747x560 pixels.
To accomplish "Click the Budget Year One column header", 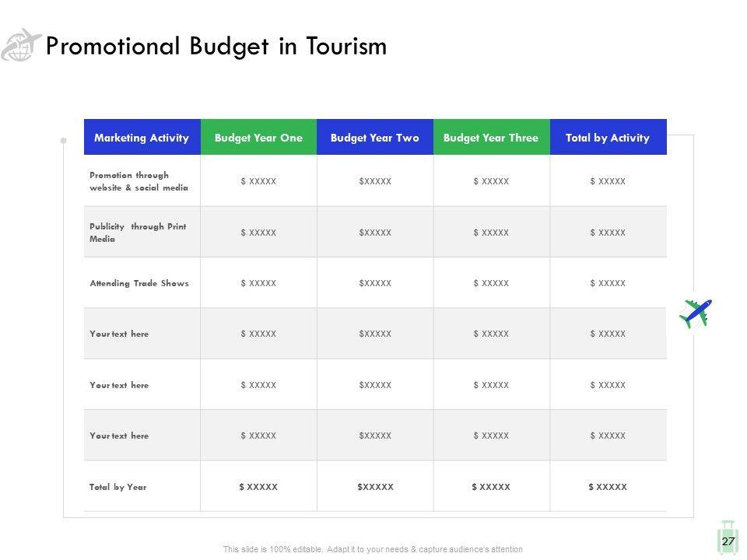I will 258,138.
